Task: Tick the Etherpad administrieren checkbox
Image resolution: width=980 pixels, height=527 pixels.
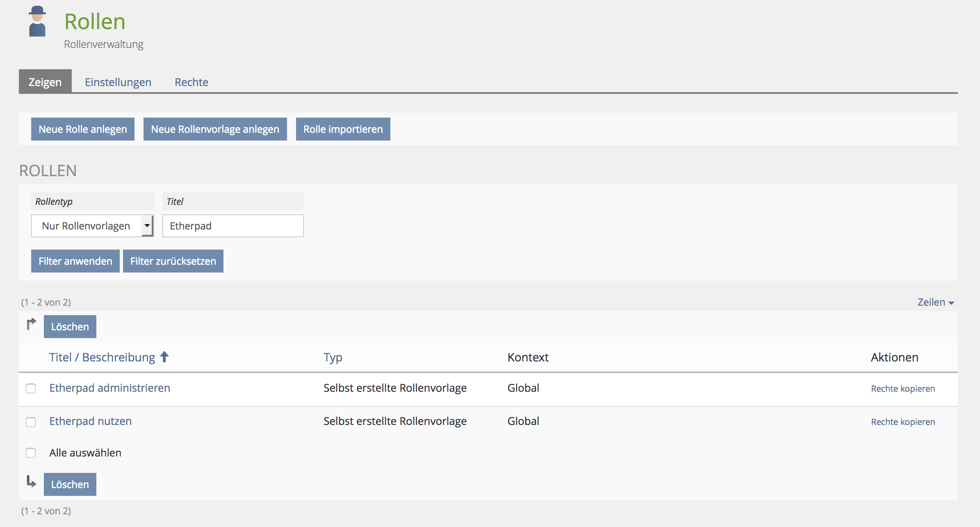Action: coord(31,388)
